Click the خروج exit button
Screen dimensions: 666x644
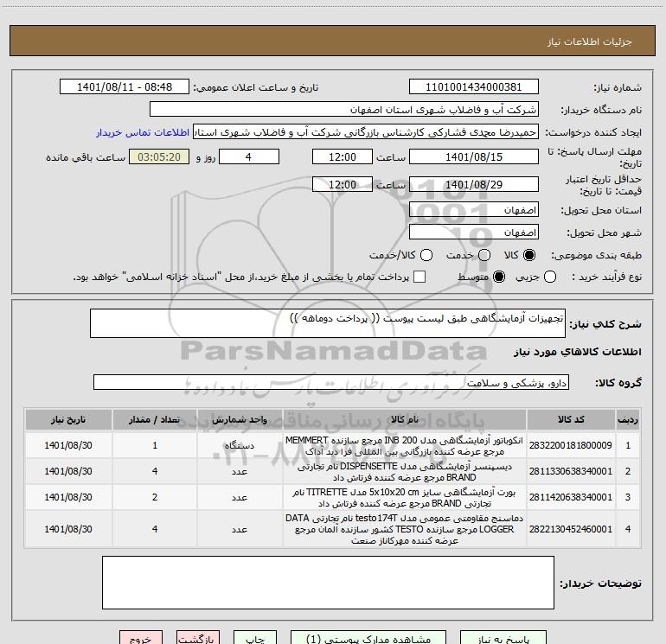pos(141,638)
